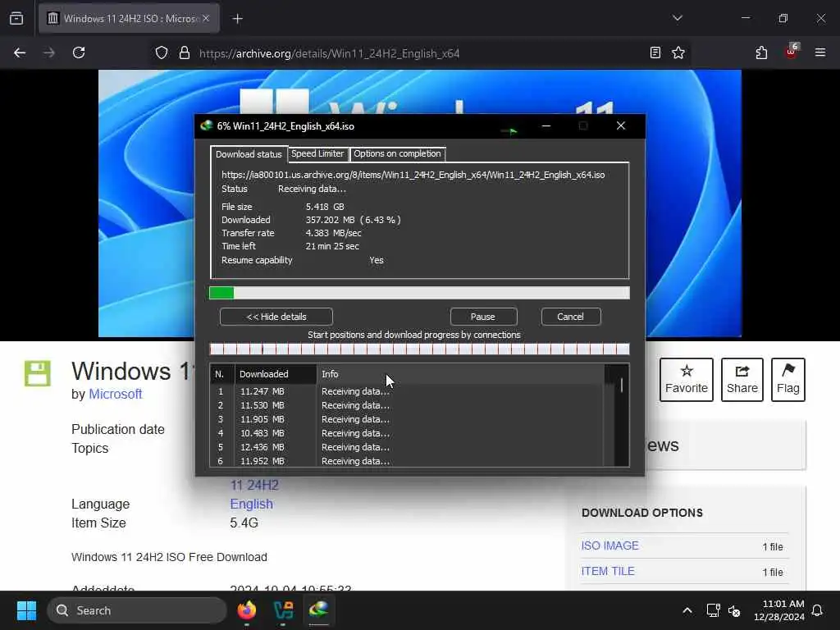Click the English language link
This screenshot has height=630, width=840.
[251, 504]
